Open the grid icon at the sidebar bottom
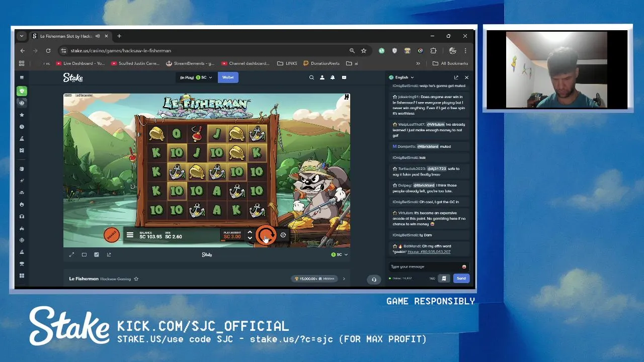 pyautogui.click(x=22, y=276)
